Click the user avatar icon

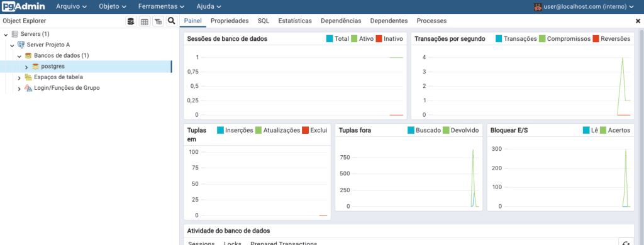tap(538, 6)
